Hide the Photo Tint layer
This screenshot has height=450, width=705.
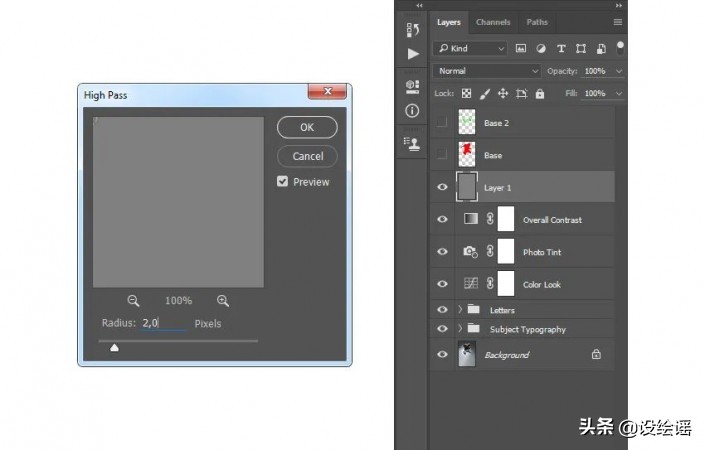442,251
